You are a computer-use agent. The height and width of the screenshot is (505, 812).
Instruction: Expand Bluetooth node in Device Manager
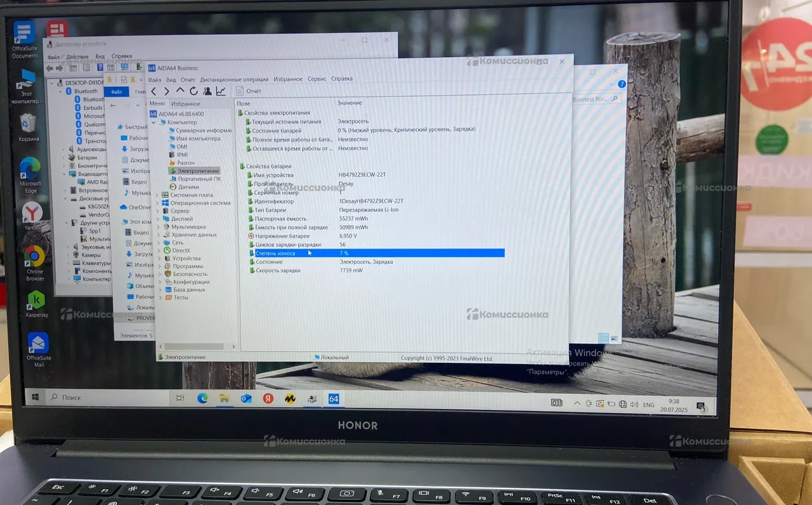tap(61, 91)
